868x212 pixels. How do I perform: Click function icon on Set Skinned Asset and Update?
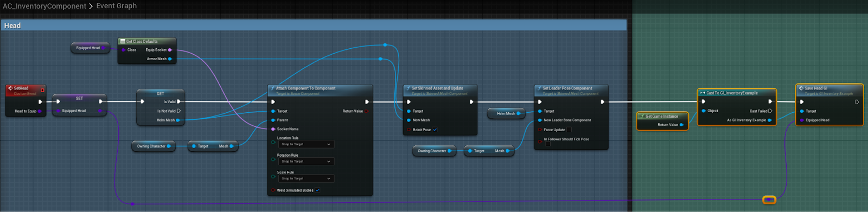[408, 88]
